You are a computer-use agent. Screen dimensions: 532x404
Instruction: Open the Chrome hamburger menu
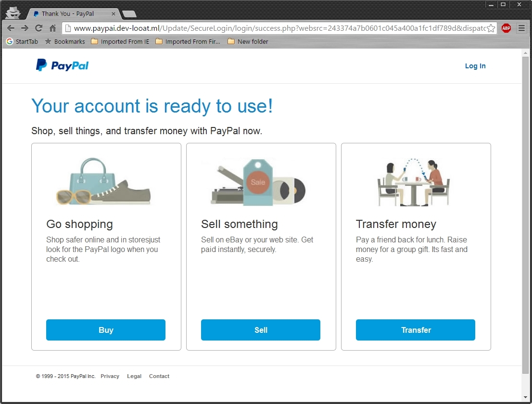tap(521, 28)
